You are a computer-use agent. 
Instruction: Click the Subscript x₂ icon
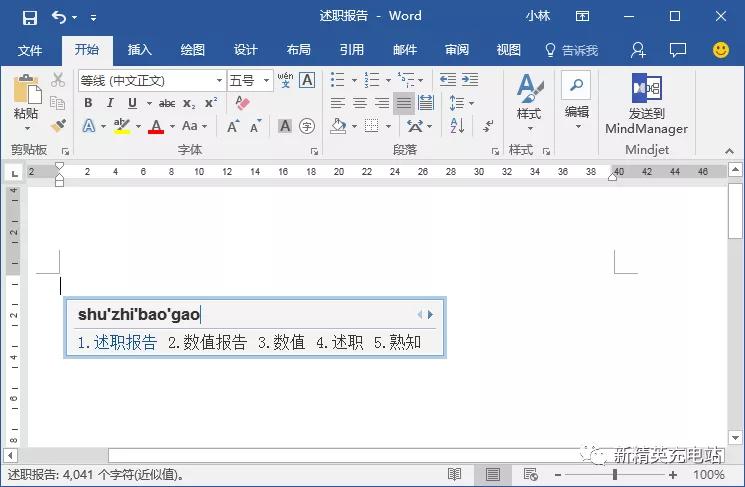point(189,103)
